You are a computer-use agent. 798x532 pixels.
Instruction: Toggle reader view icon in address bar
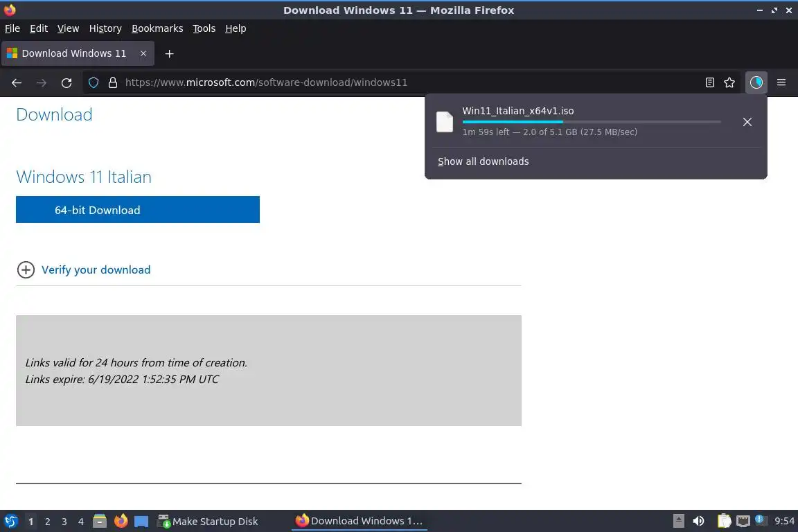[710, 82]
